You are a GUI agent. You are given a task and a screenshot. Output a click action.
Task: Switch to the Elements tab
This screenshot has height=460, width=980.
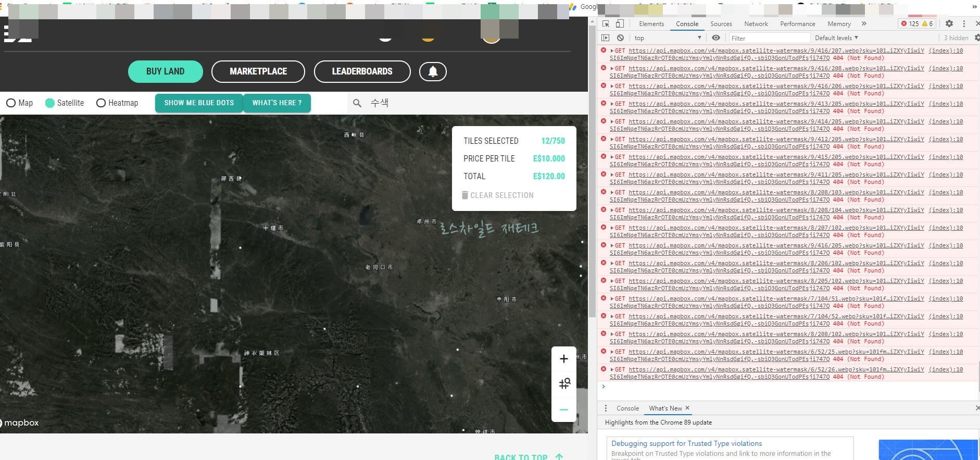coord(651,24)
